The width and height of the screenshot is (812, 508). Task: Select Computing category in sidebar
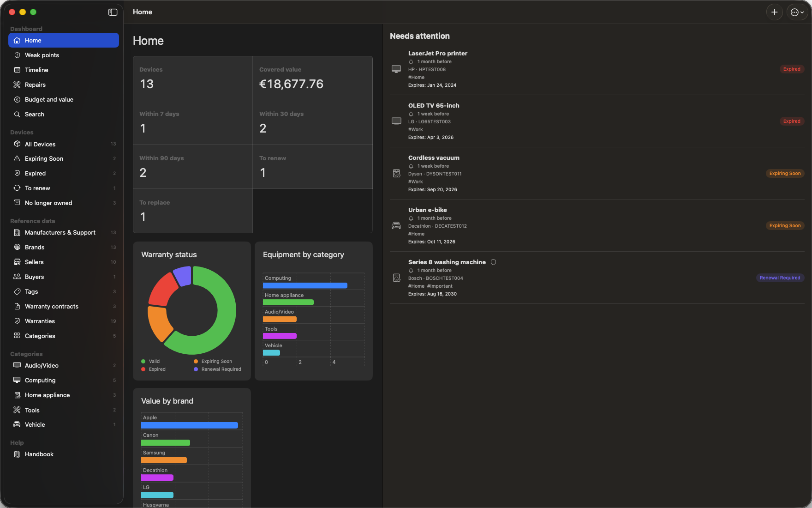pos(64,380)
